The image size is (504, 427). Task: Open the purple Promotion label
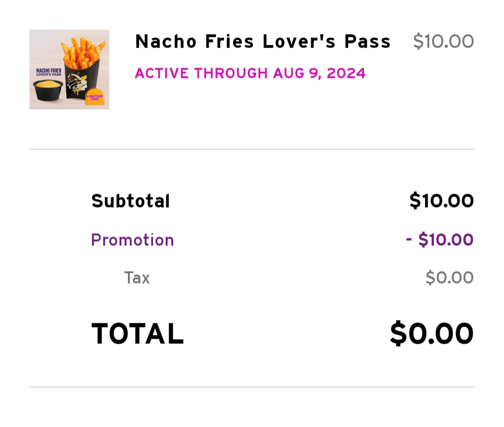tap(133, 240)
